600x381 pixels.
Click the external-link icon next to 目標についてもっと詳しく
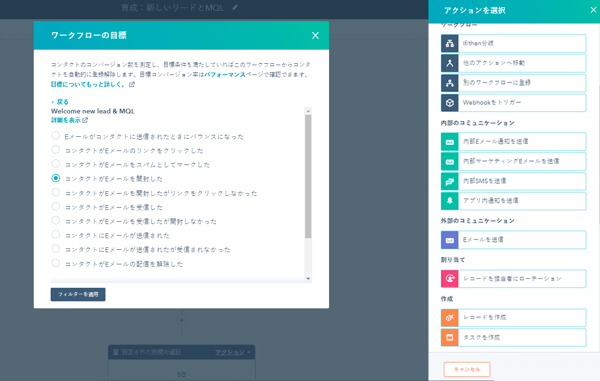(x=132, y=84)
